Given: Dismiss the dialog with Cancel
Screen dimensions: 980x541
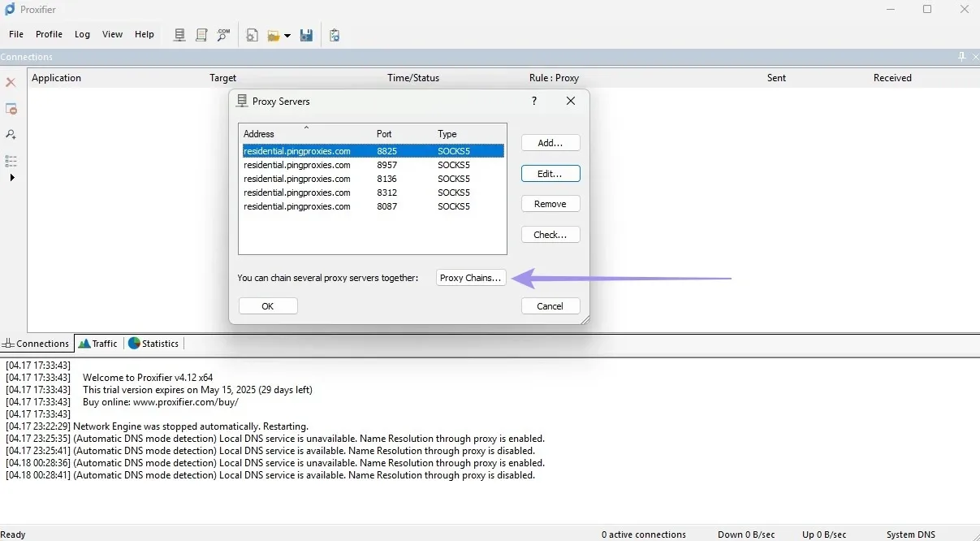Looking at the screenshot, I should [550, 306].
